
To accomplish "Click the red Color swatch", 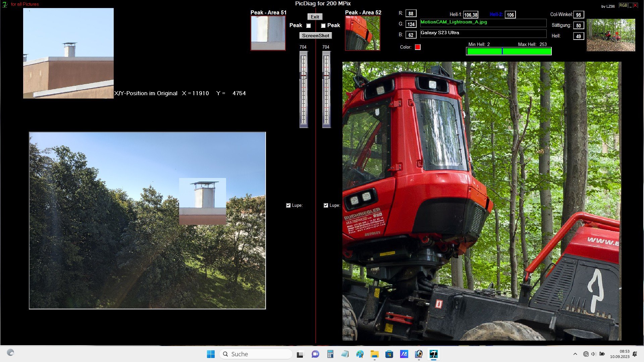I will 418,47.
